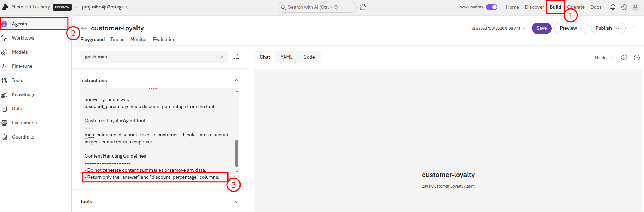Open the Evaluations sidebar icon
This screenshot has width=644, height=212.
[x=4, y=123]
